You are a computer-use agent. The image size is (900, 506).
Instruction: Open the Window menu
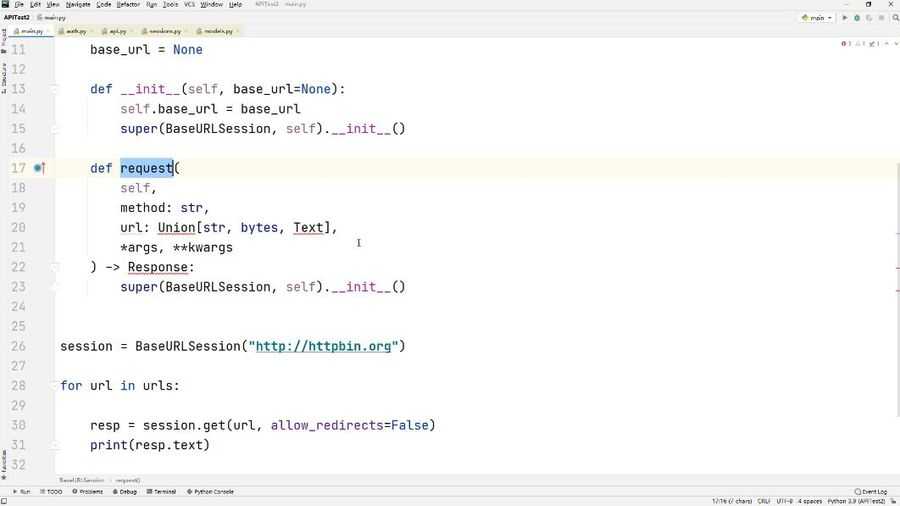[211, 4]
